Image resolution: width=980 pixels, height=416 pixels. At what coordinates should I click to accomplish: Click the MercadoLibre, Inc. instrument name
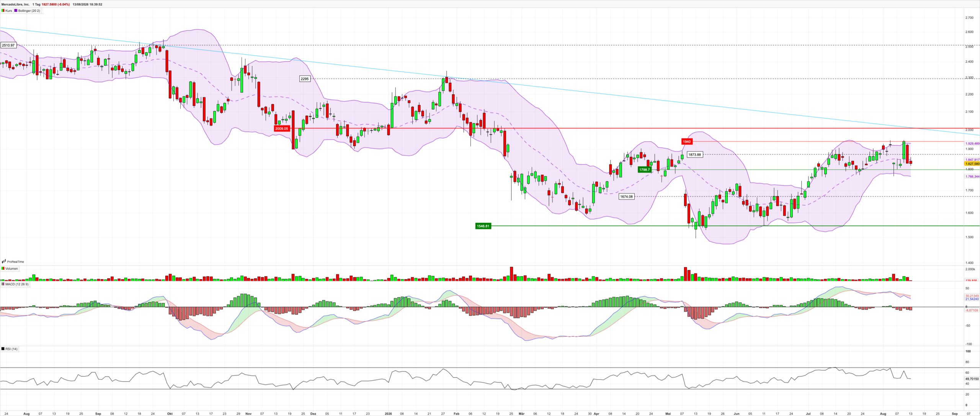coord(15,5)
